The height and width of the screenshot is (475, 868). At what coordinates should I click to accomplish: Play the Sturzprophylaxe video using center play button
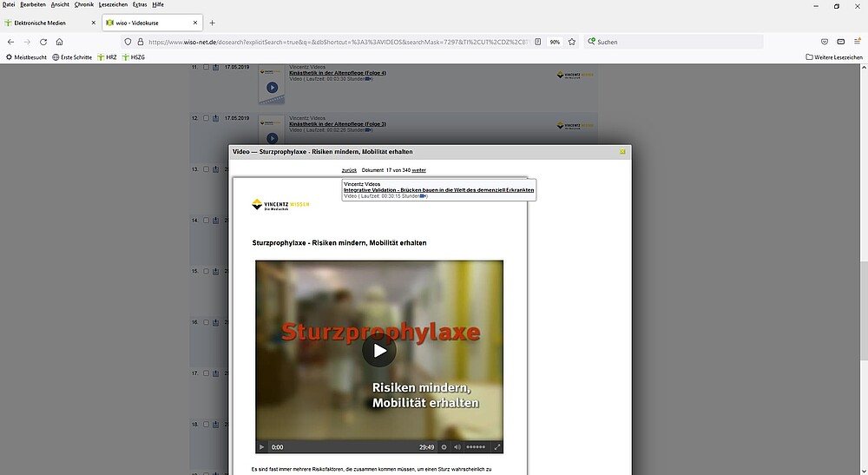(x=379, y=351)
